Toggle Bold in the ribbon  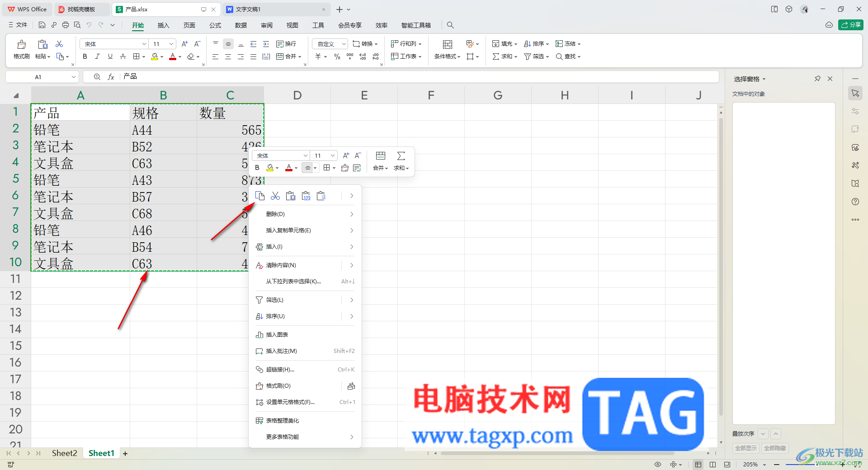[x=85, y=56]
